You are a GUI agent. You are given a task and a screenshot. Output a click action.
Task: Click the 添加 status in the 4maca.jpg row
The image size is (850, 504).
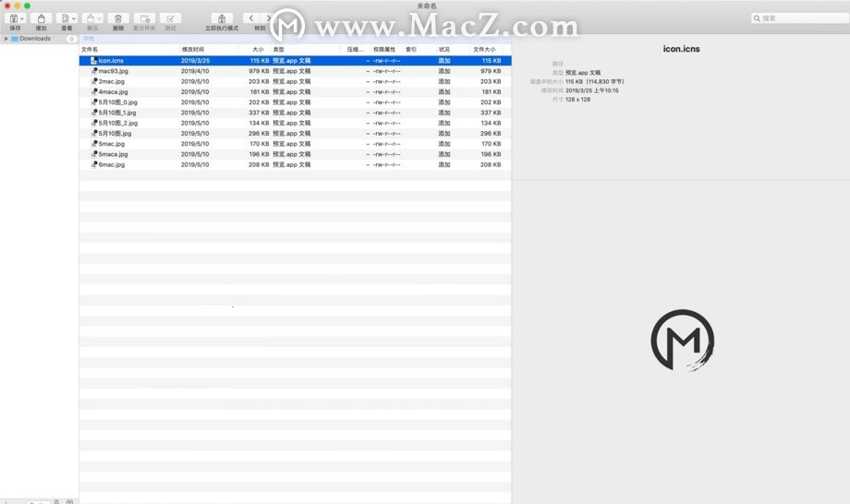point(444,91)
